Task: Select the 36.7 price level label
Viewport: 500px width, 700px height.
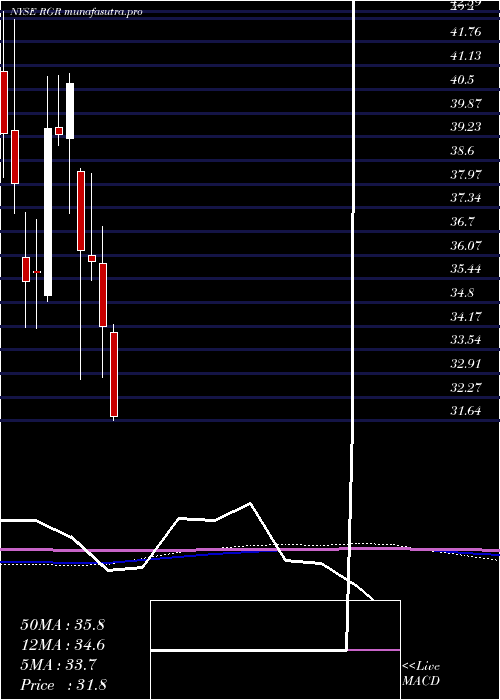Action: [462, 221]
